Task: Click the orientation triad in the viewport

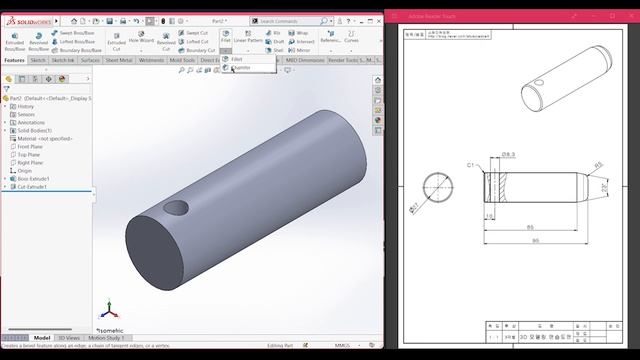Action: pos(109,309)
